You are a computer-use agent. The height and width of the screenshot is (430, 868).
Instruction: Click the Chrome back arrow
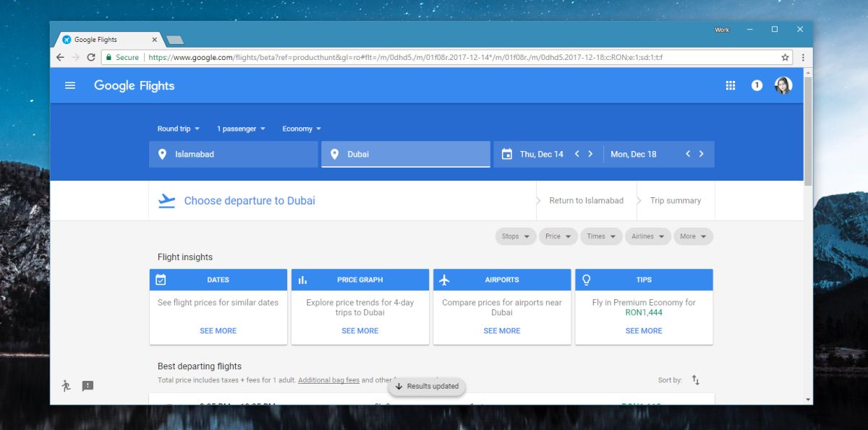click(60, 57)
